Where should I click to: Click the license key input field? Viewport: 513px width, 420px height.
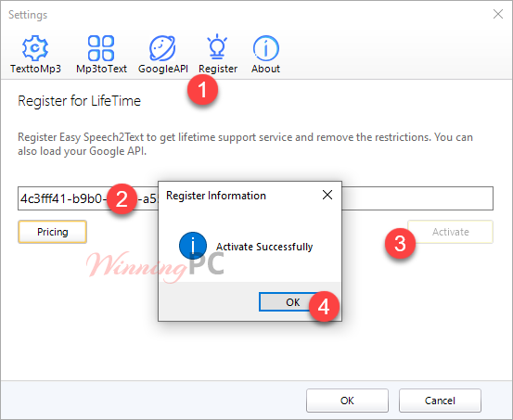(x=255, y=198)
